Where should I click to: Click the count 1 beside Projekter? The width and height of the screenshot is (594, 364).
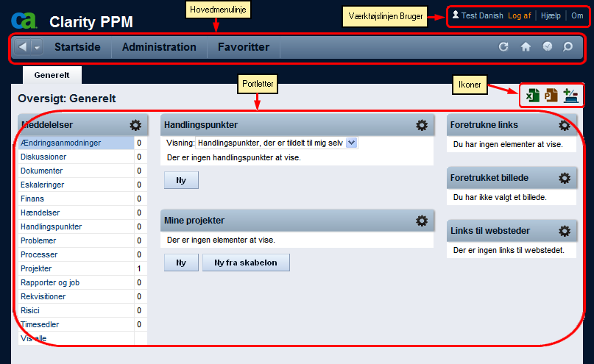click(x=139, y=268)
